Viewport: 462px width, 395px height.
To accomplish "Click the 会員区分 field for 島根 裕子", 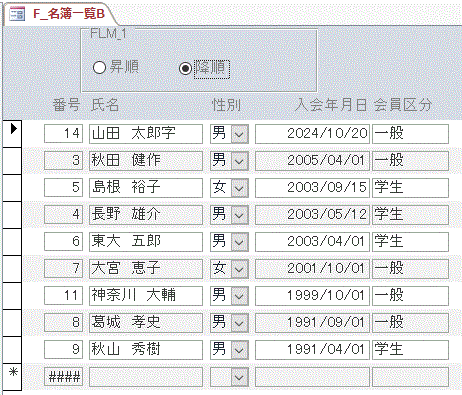I will 410,188.
